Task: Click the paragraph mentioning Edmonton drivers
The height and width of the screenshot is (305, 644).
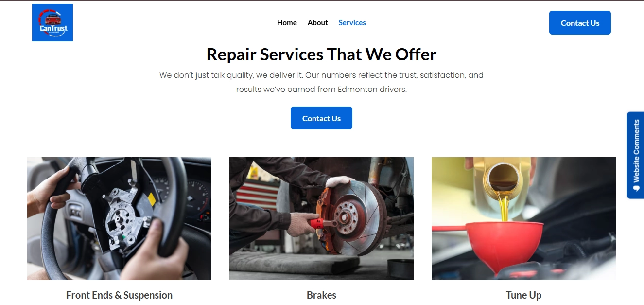Action: pyautogui.click(x=321, y=82)
